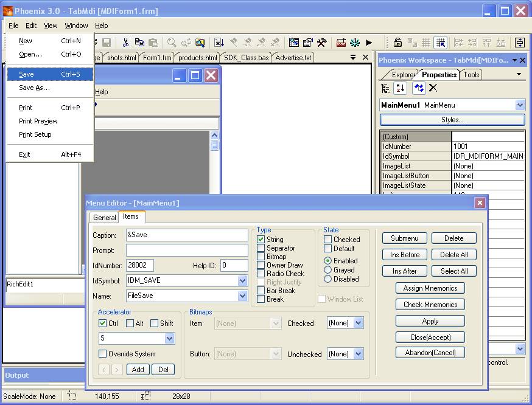Click the Styles... button

pyautogui.click(x=452, y=120)
